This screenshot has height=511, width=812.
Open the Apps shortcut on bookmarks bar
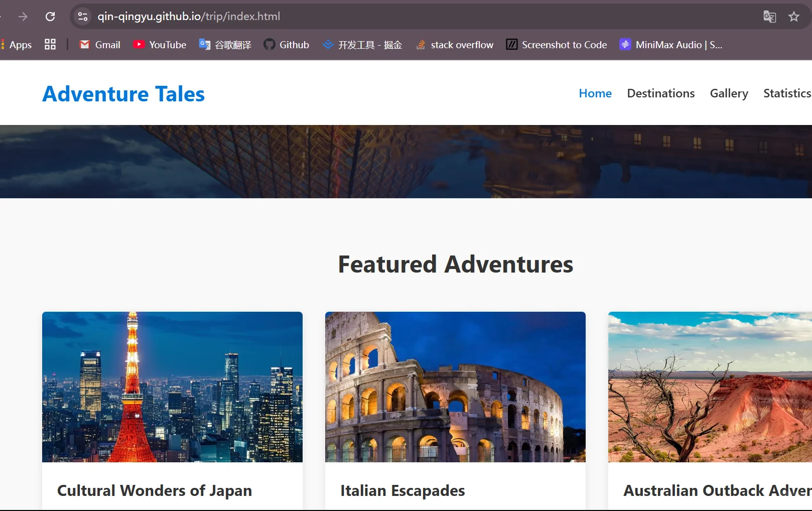[20, 45]
